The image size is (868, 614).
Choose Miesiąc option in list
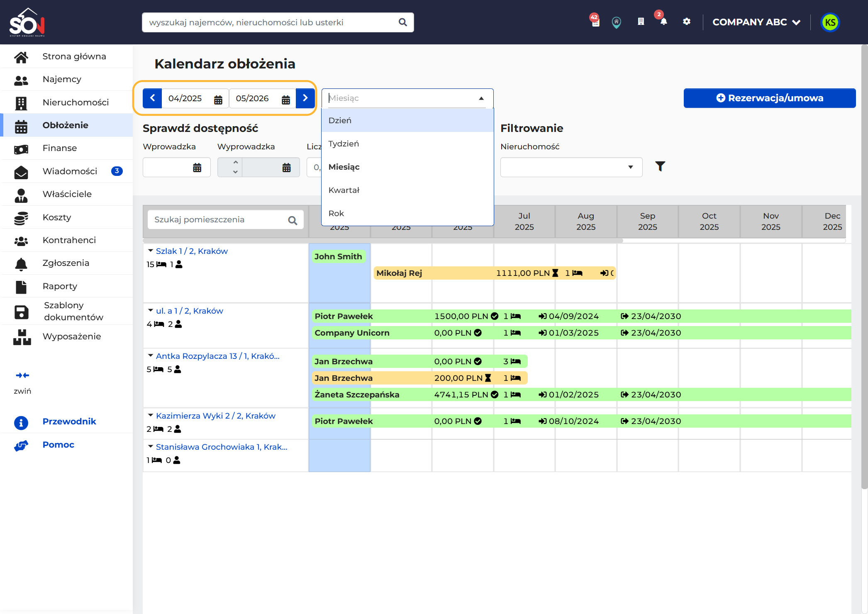pos(407,167)
